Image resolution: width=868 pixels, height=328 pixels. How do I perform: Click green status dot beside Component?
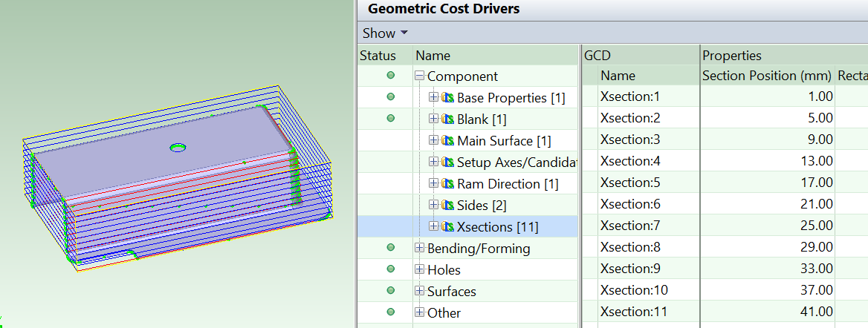pos(390,76)
